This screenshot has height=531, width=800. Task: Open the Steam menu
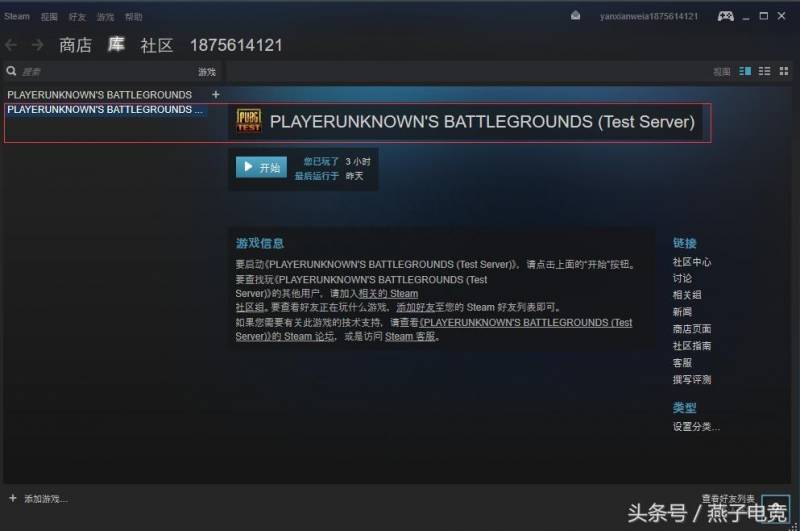[x=17, y=16]
